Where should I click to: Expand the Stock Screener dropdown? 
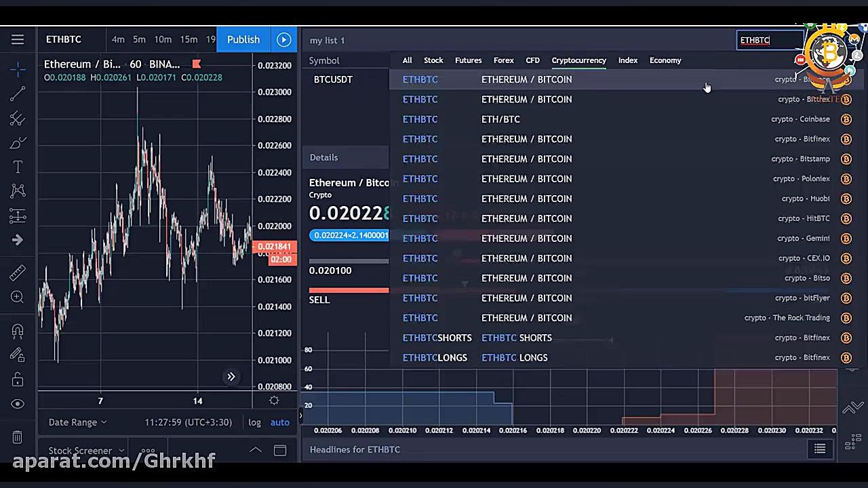87,451
